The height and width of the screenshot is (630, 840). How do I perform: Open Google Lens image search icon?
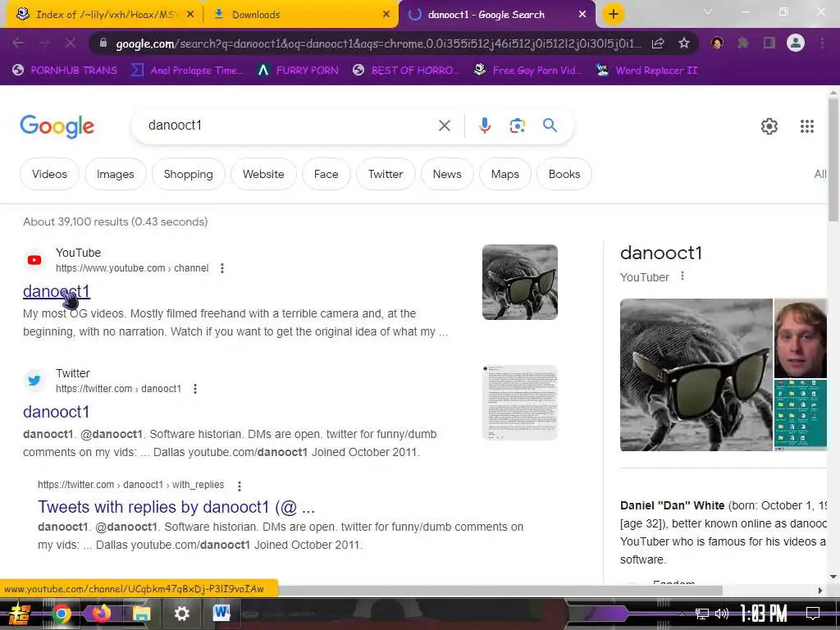(x=517, y=126)
